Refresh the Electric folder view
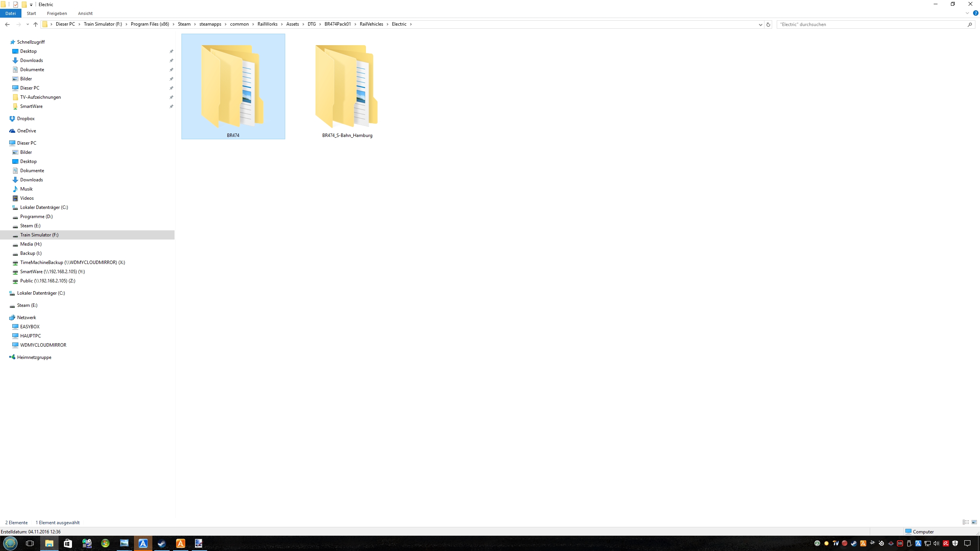Viewport: 980px width, 551px height. coord(768,24)
